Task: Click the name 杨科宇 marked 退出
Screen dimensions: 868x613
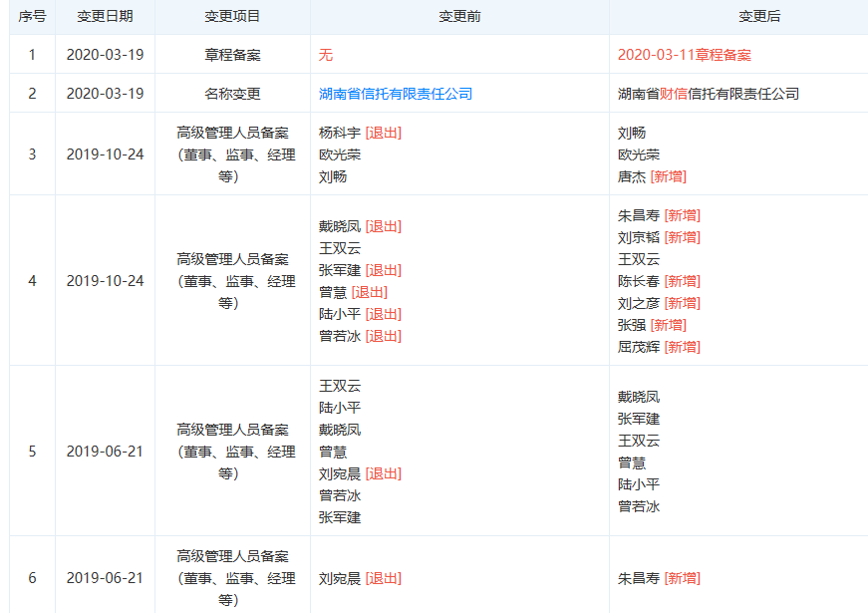Action: click(x=340, y=133)
